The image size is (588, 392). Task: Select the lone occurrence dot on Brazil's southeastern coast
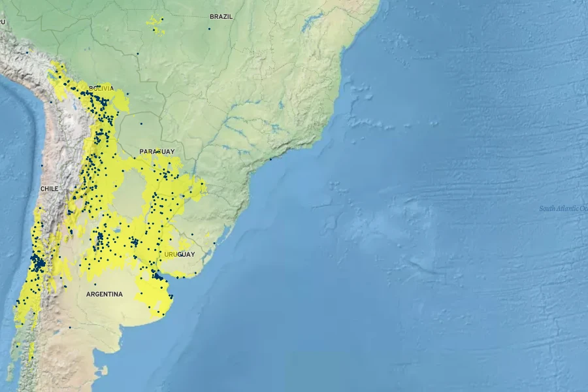pos(270,159)
